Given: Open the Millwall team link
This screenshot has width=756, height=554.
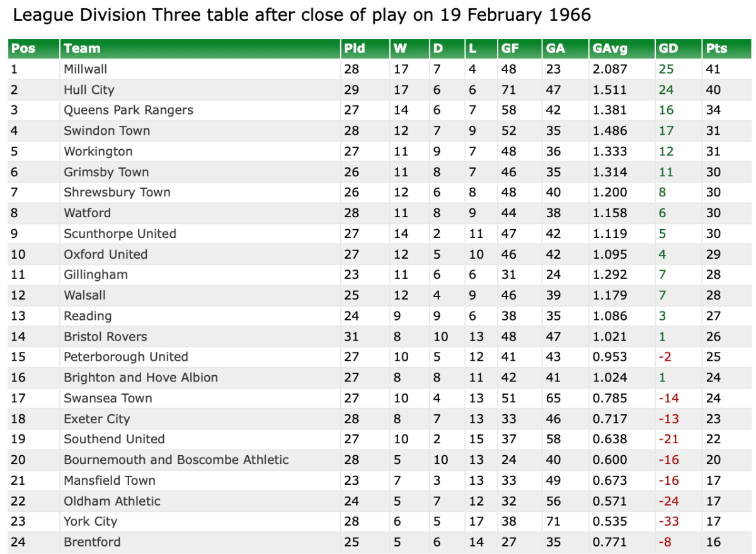Looking at the screenshot, I should [86, 69].
